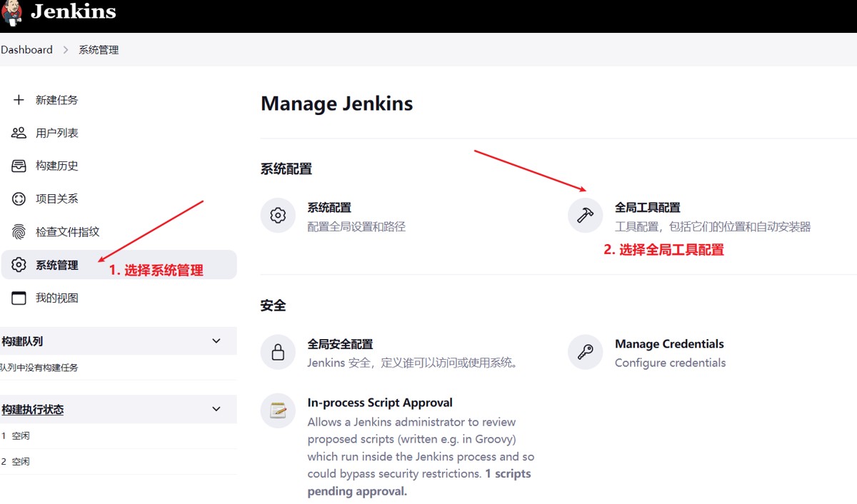Click the plus icon beside 新建任务
The image size is (857, 504).
[19, 100]
